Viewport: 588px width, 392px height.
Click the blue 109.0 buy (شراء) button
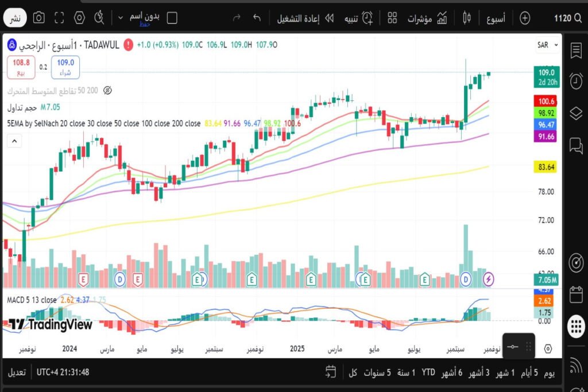[65, 67]
